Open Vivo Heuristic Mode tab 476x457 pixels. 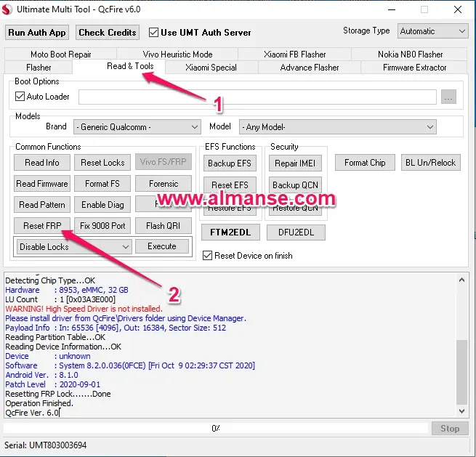click(x=177, y=54)
